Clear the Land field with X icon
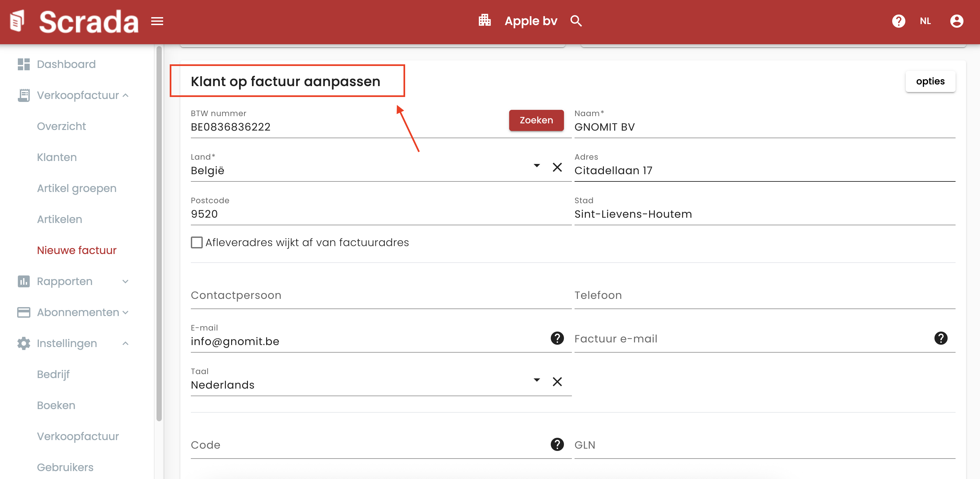The height and width of the screenshot is (479, 980). 557,167
